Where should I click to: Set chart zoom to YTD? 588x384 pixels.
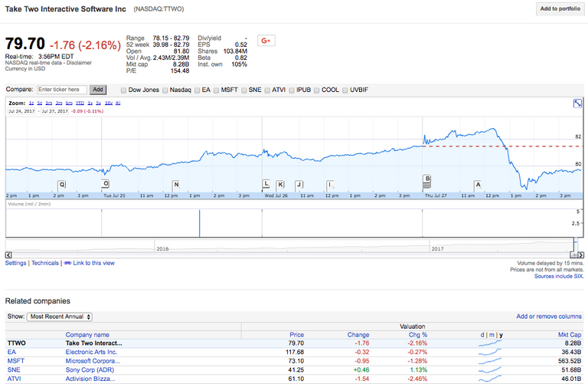coord(80,103)
